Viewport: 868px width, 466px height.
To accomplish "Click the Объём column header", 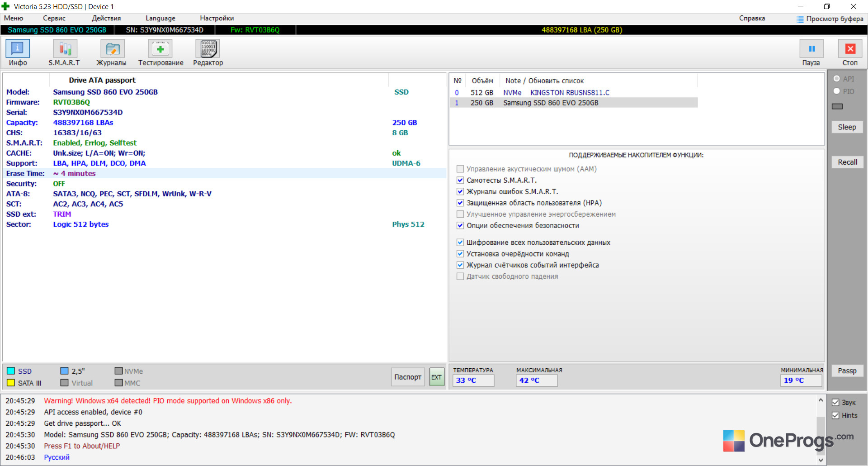I will pos(482,81).
